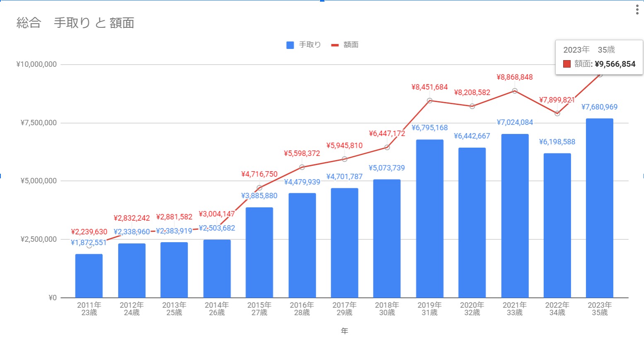This screenshot has width=644, height=350.
Task: Click the blue data label ¥2,338,960
Action: [132, 232]
